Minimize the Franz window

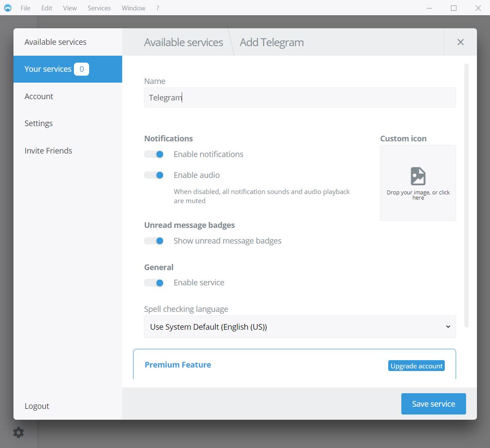[x=430, y=8]
